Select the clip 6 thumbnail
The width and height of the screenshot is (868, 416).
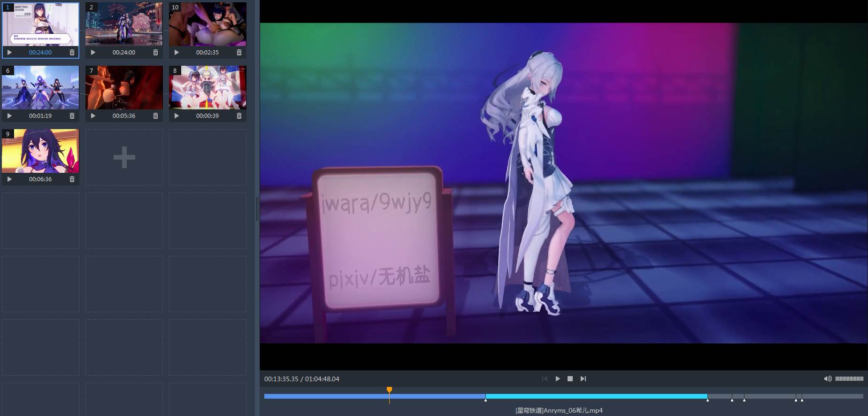tap(40, 88)
